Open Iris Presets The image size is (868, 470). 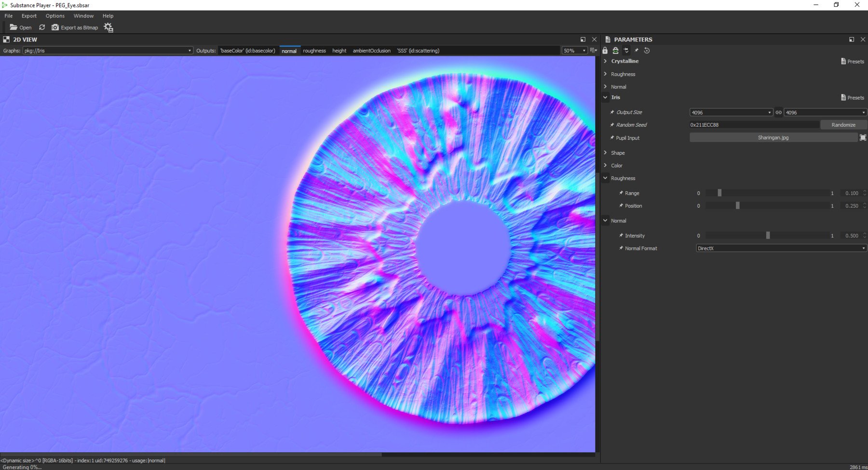(853, 97)
